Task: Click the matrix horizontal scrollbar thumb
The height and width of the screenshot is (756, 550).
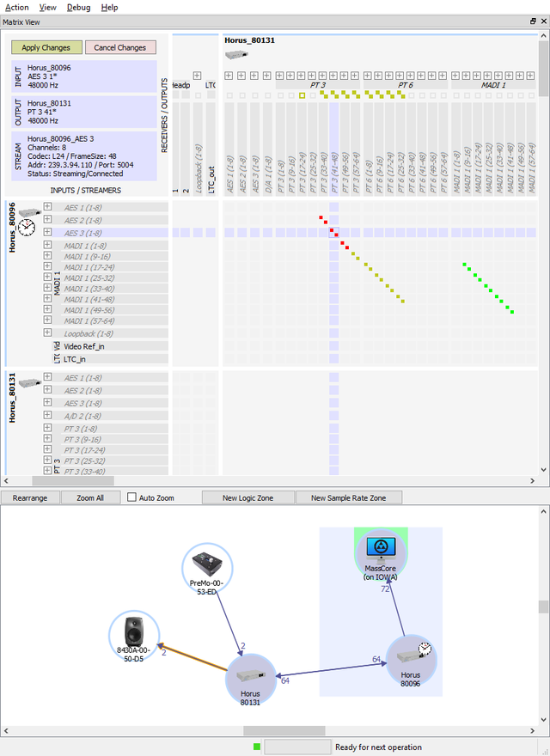Action: click(73, 481)
